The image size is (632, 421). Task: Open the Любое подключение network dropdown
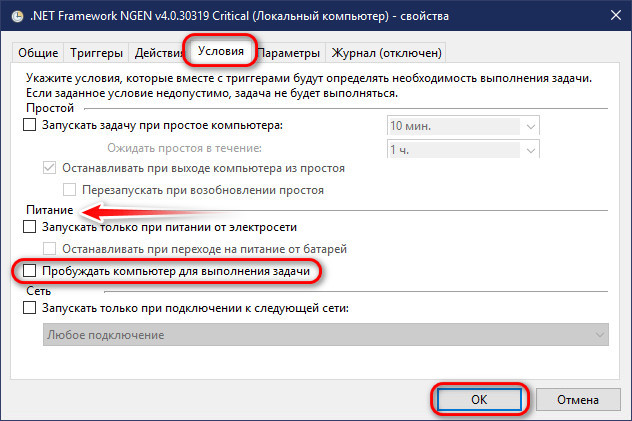[x=326, y=334]
